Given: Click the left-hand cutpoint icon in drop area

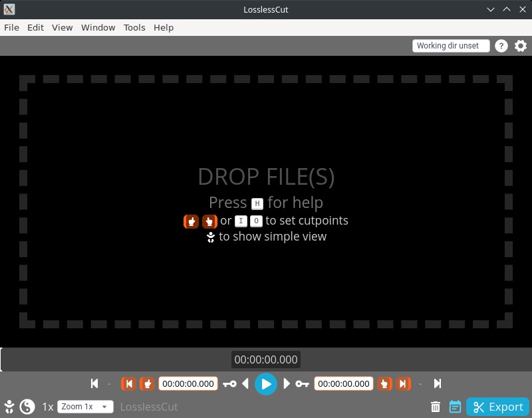Looking at the screenshot, I should (191, 221).
